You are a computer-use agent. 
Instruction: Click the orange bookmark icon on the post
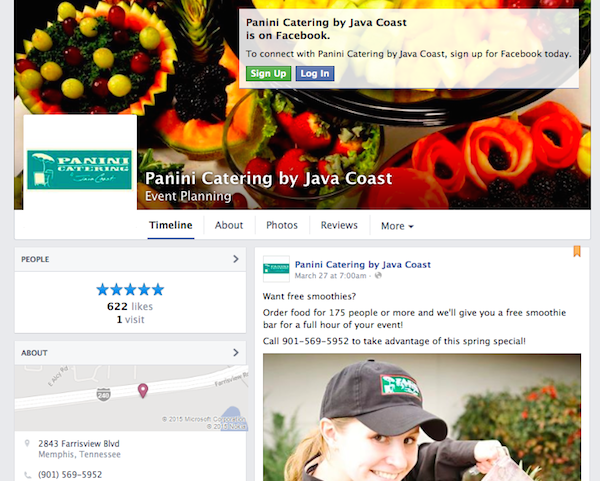pos(577,251)
